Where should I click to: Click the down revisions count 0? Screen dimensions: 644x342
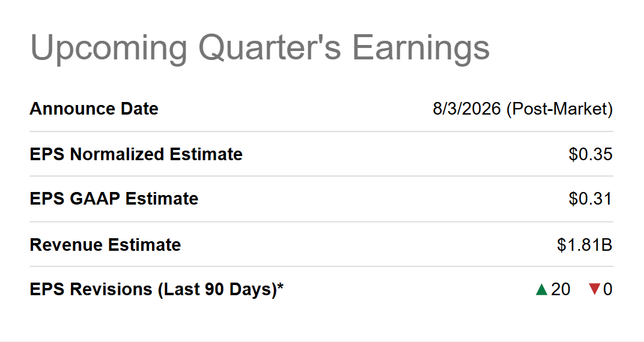pos(608,290)
